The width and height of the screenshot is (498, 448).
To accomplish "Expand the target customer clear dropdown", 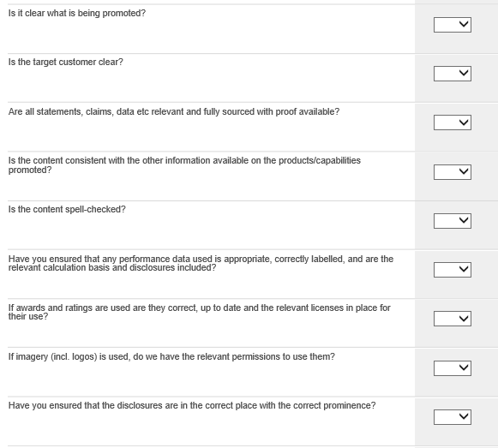I will click(453, 74).
